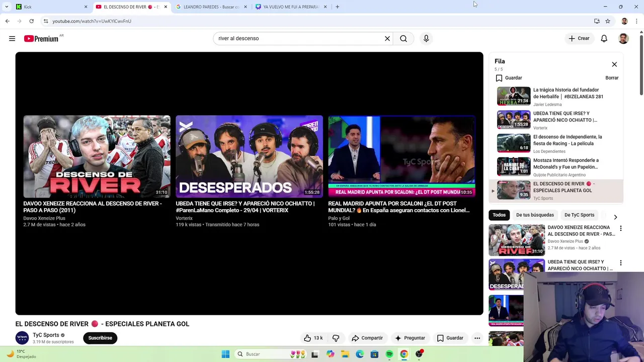The width and height of the screenshot is (644, 362).
Task: Close the LEANDRO PAREDES search tab
Action: tap(246, 7)
